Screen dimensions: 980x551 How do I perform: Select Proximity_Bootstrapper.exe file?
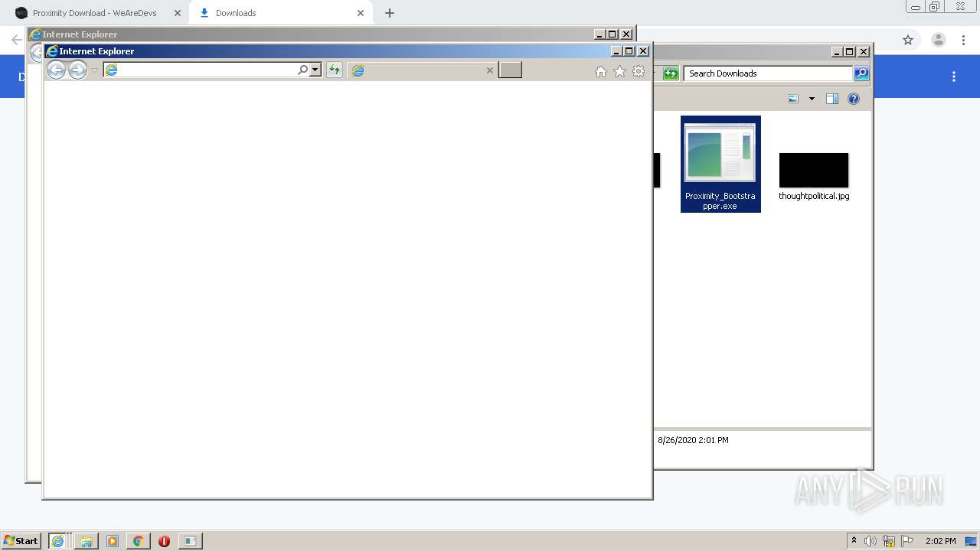(720, 164)
